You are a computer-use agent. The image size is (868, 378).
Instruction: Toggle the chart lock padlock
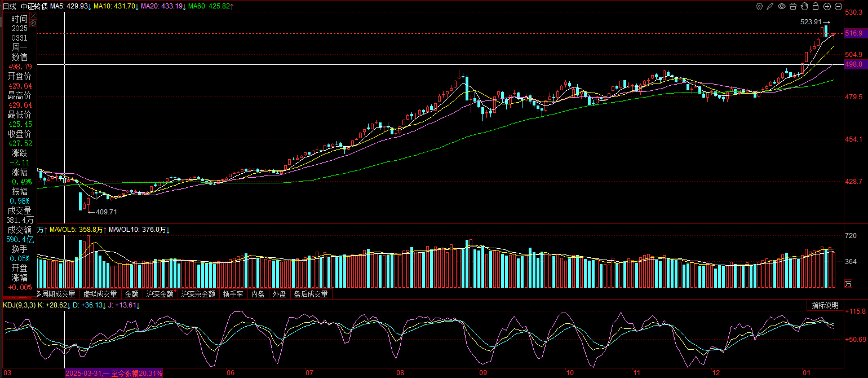click(x=816, y=6)
